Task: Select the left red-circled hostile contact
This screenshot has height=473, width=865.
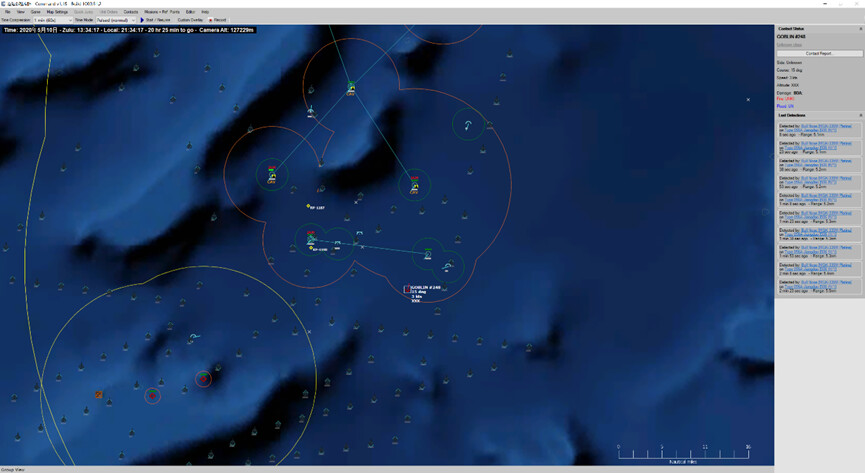Action: (152, 395)
